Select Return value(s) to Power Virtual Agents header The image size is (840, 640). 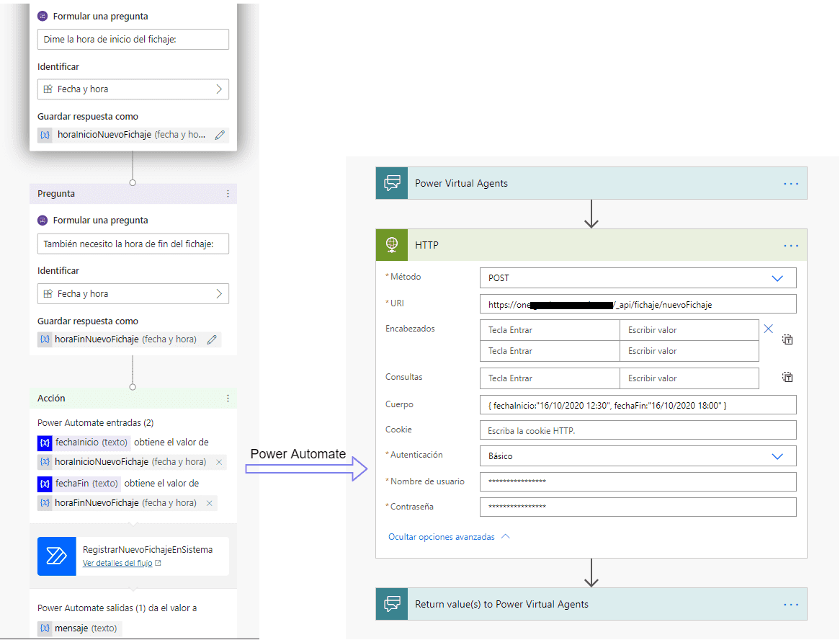pos(591,604)
